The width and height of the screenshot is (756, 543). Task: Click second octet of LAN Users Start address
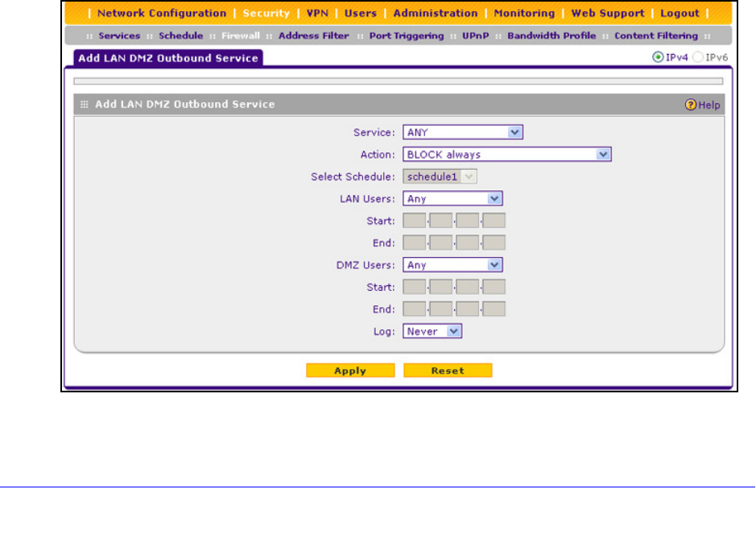pyautogui.click(x=440, y=221)
